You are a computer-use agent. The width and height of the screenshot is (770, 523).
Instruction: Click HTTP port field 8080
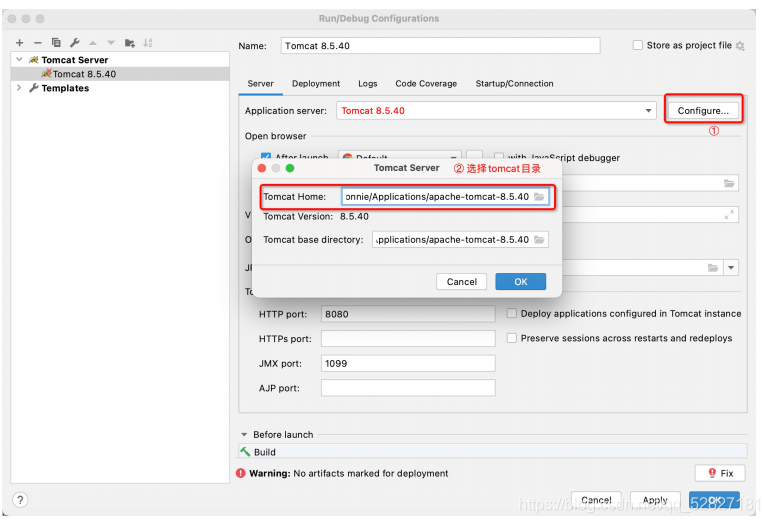pos(408,314)
